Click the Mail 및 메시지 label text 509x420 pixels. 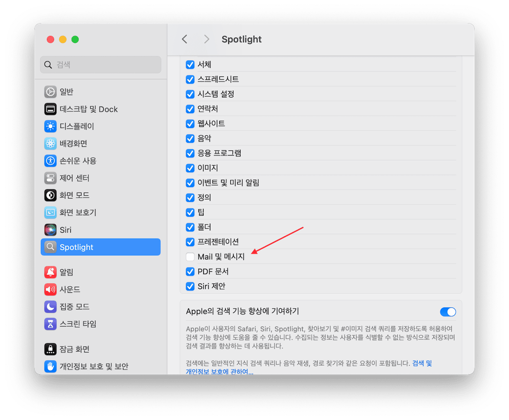pyautogui.click(x=221, y=257)
